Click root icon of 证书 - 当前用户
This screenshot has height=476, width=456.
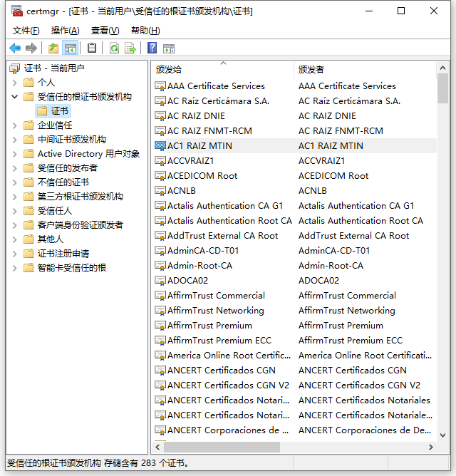point(14,68)
